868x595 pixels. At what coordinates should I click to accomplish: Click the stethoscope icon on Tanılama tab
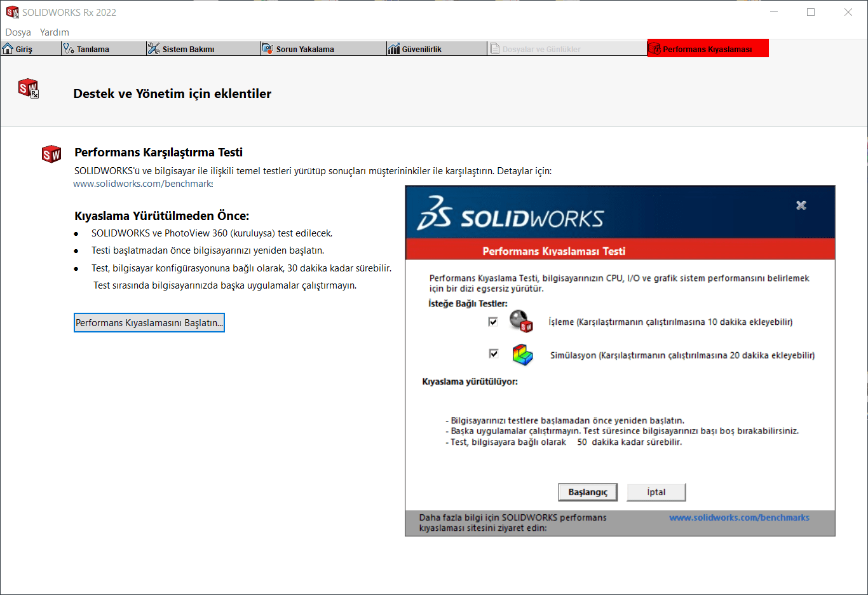click(69, 48)
